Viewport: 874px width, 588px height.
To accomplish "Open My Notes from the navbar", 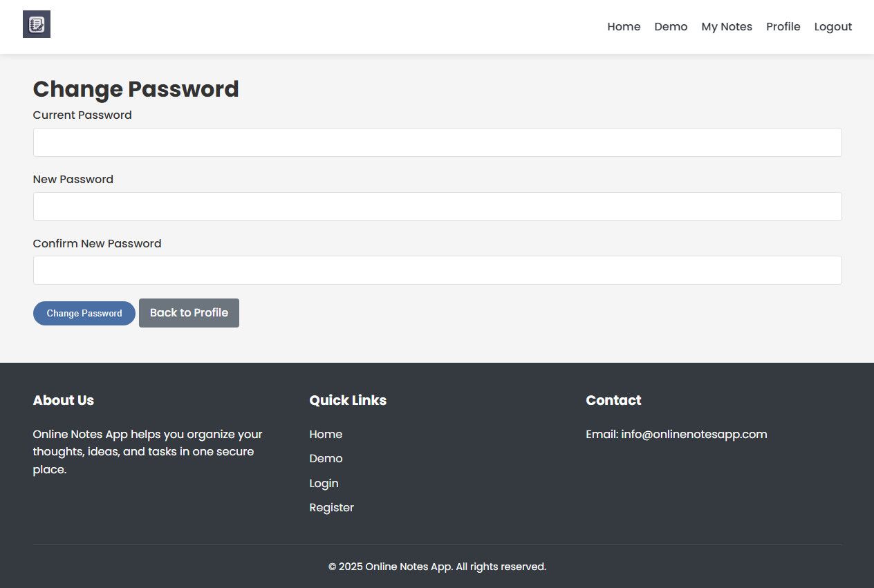I will coord(727,27).
